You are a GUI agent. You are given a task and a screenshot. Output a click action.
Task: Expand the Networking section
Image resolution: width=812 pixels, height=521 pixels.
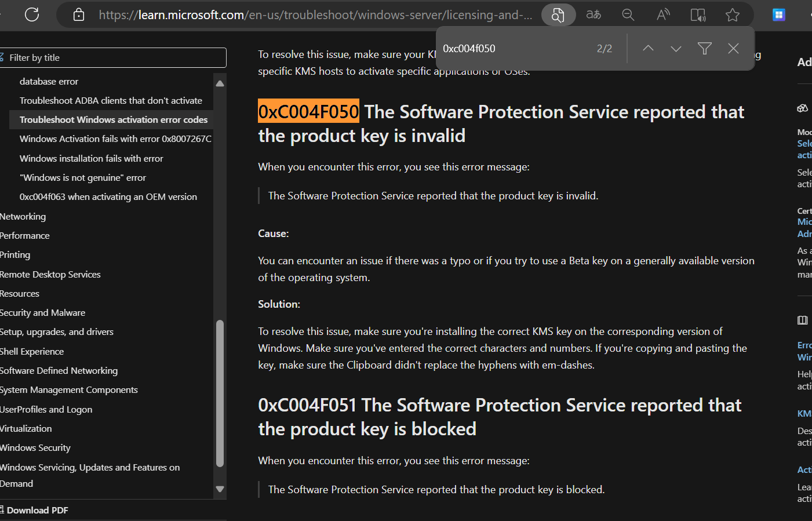tap(23, 216)
